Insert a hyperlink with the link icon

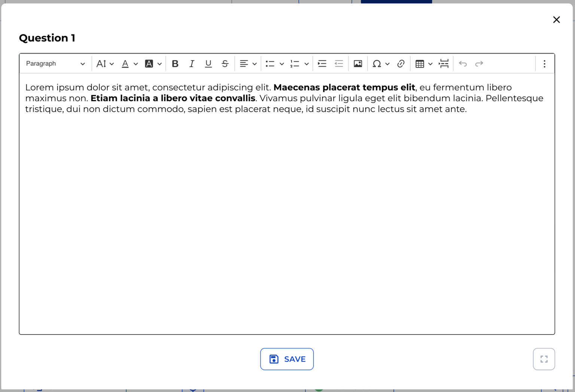(x=401, y=64)
